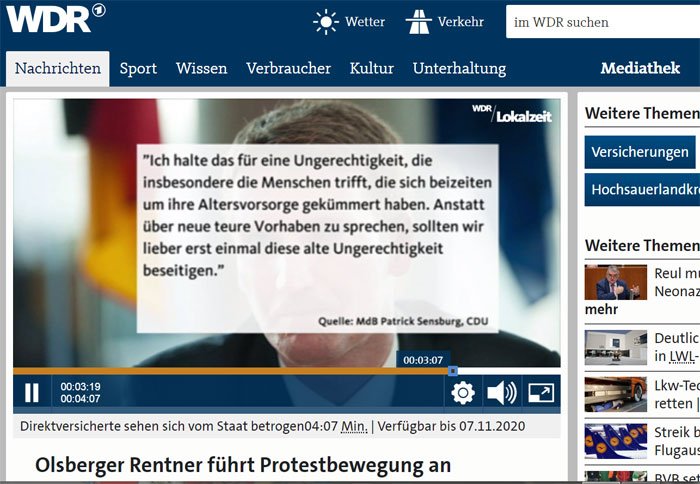The width and height of the screenshot is (700, 484).
Task: Click the Versicherungen topic button
Action: pyautogui.click(x=640, y=152)
